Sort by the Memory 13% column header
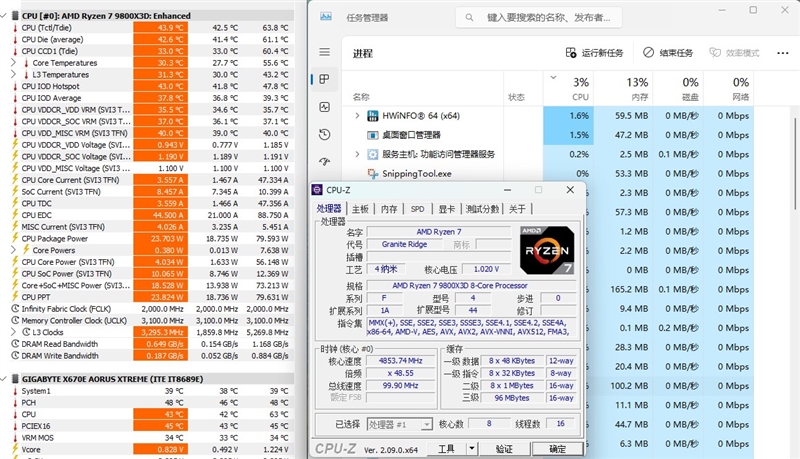The image size is (800, 459). point(624,89)
